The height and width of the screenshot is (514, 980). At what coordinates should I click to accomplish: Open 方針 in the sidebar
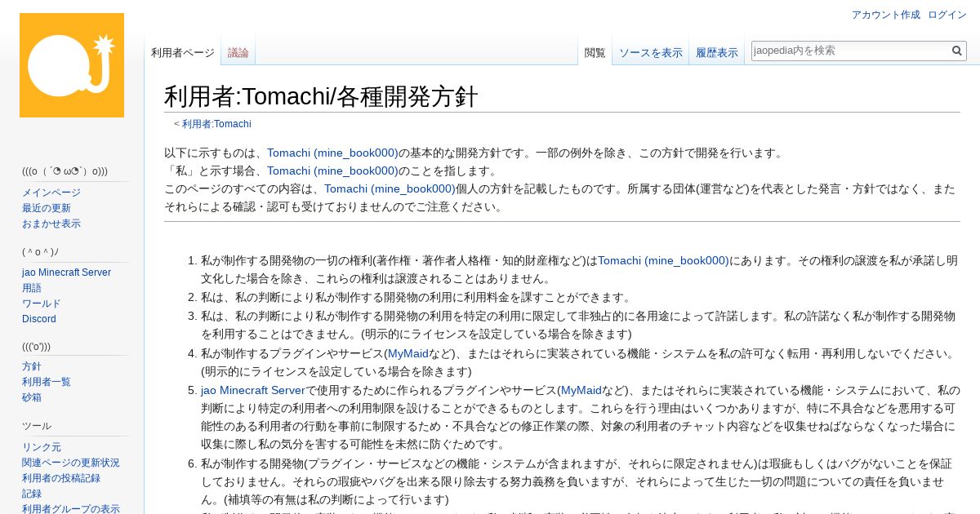tap(32, 366)
